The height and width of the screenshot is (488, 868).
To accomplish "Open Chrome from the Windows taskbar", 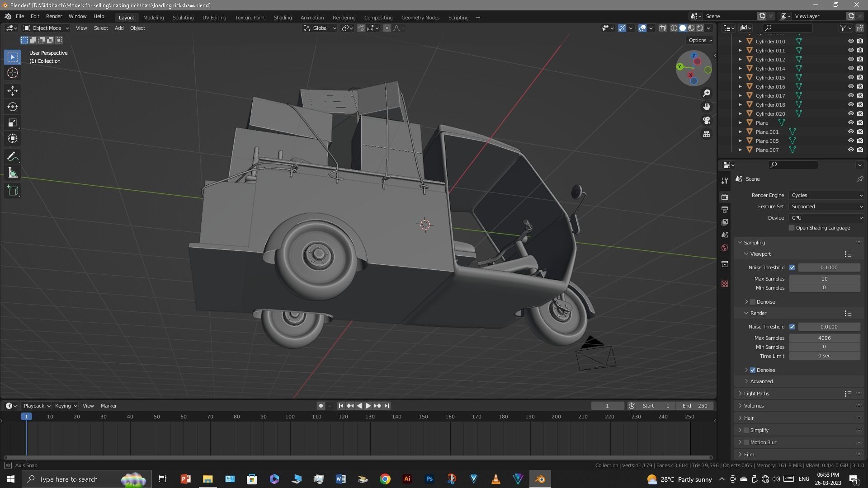I will pyautogui.click(x=385, y=479).
